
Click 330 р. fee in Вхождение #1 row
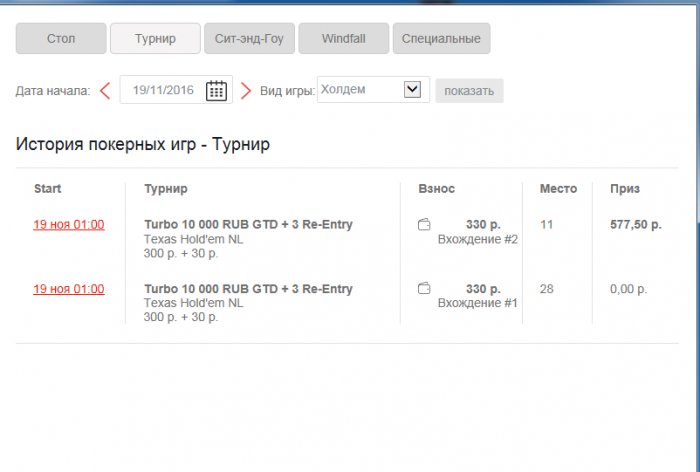483,289
